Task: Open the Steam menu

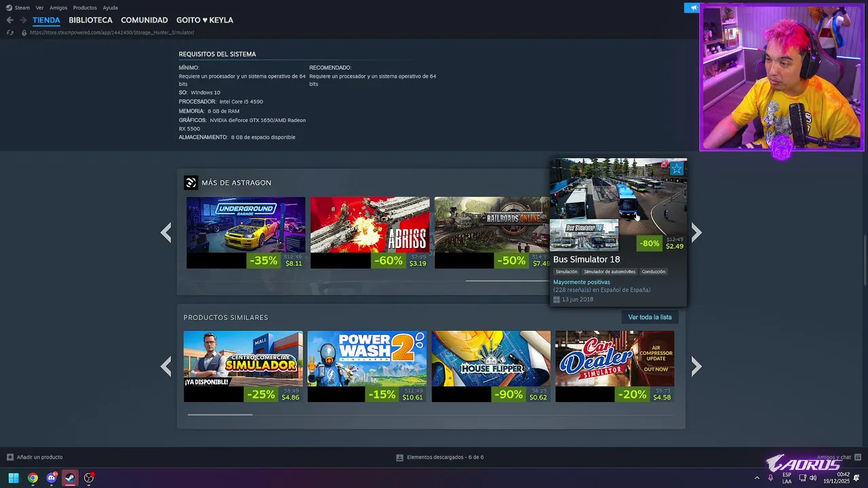Action: (22, 7)
